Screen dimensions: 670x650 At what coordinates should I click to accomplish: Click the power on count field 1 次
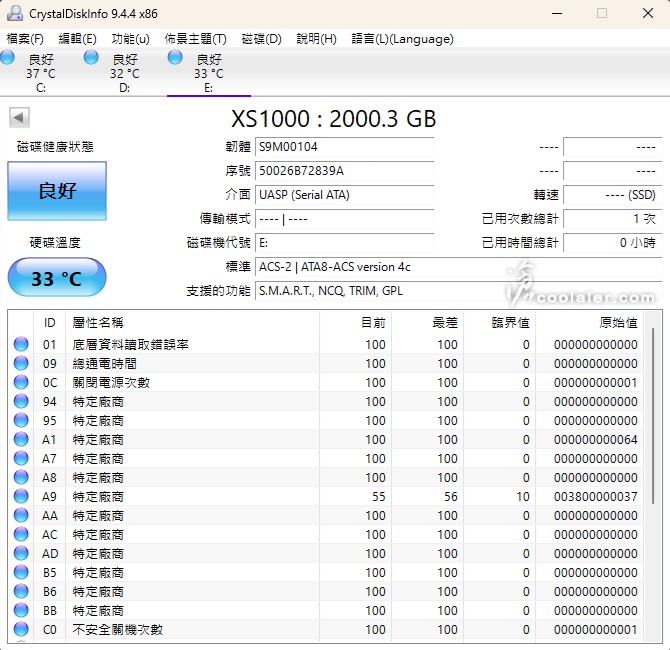[613, 219]
